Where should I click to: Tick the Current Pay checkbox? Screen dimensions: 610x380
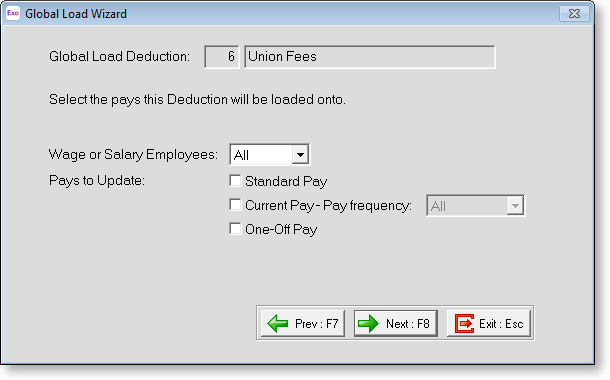pos(235,205)
